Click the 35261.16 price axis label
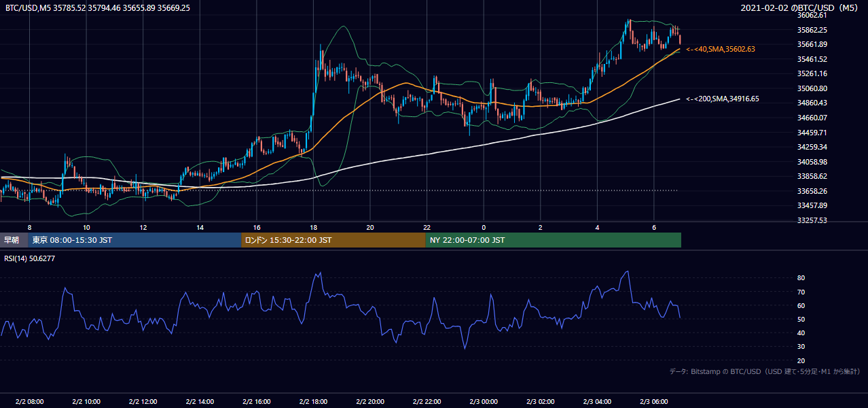The image size is (868, 408). [x=812, y=73]
